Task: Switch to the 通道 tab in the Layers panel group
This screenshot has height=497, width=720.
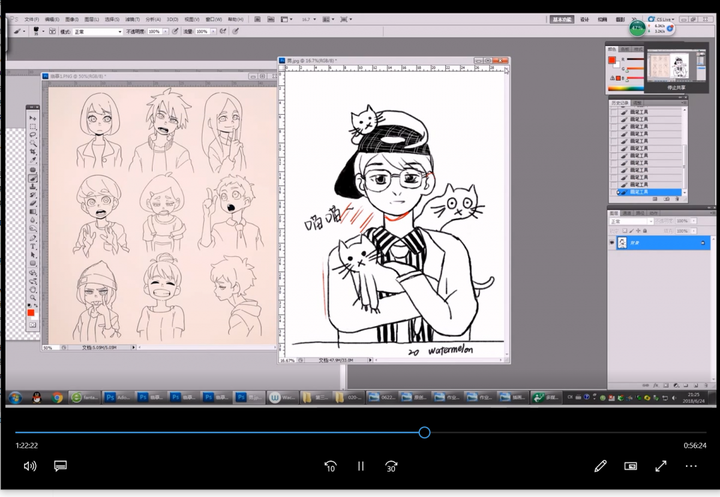Action: [627, 213]
